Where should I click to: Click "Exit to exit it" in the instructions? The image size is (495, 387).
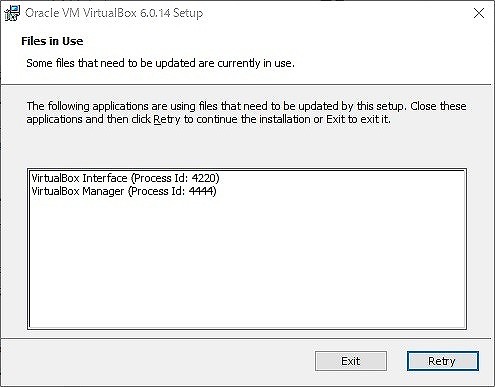(x=358, y=119)
